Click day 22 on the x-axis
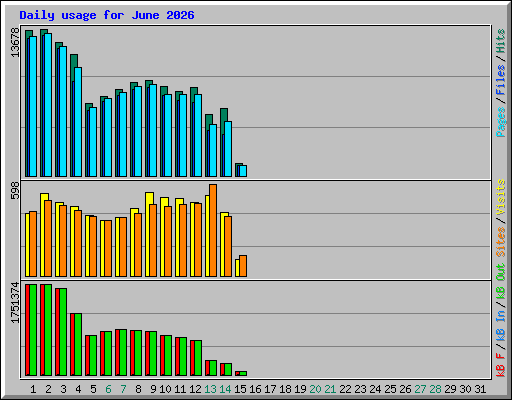 345,389
